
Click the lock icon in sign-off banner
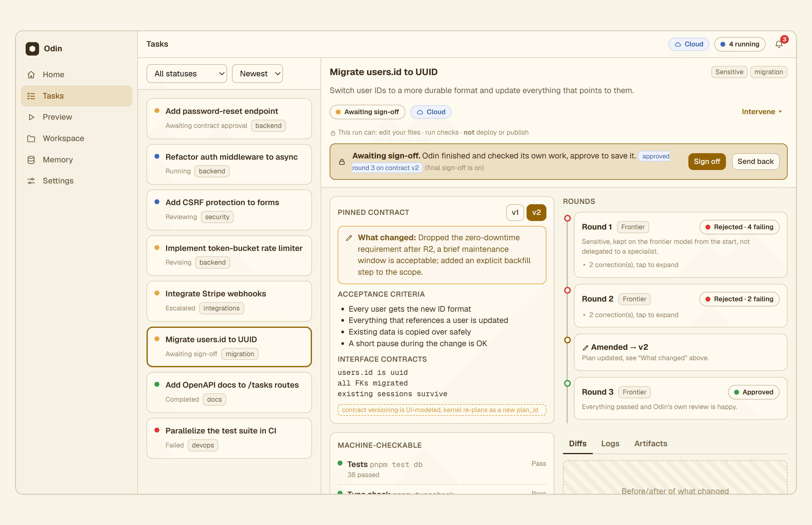342,162
